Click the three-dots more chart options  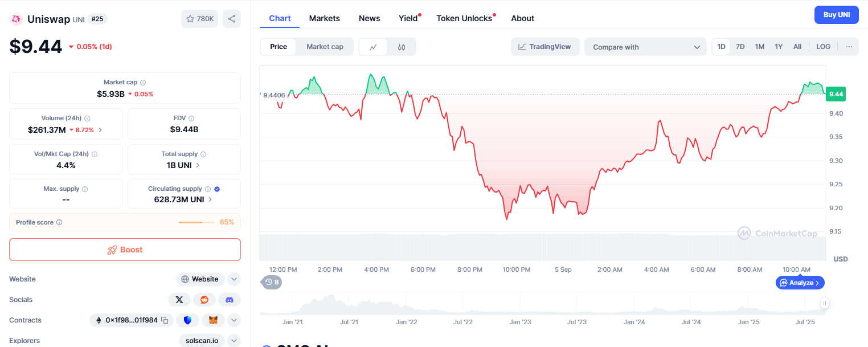pyautogui.click(x=849, y=47)
